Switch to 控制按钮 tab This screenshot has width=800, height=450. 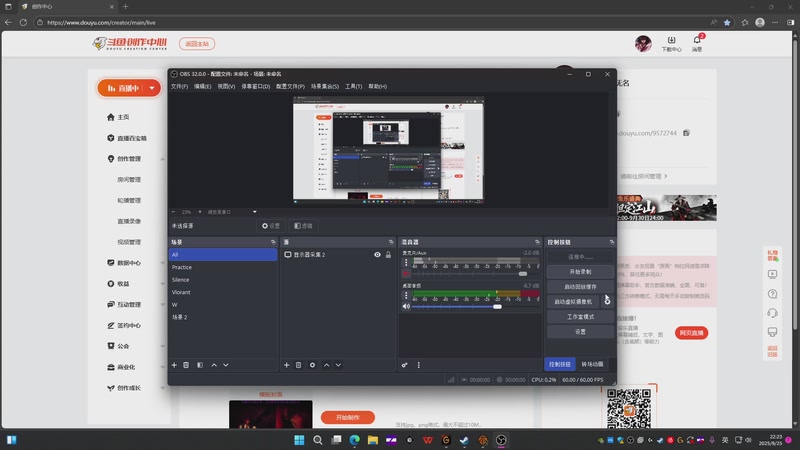(560, 364)
